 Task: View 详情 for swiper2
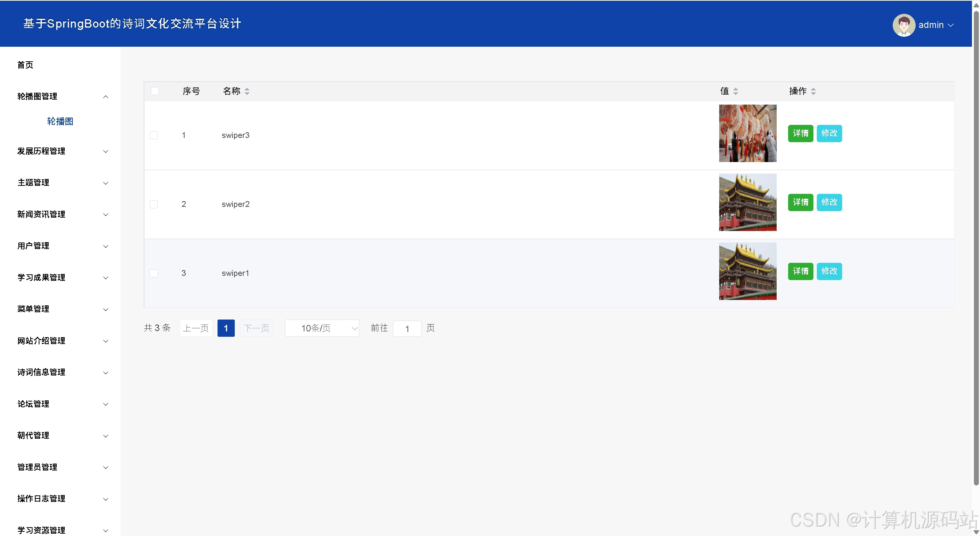coord(800,202)
